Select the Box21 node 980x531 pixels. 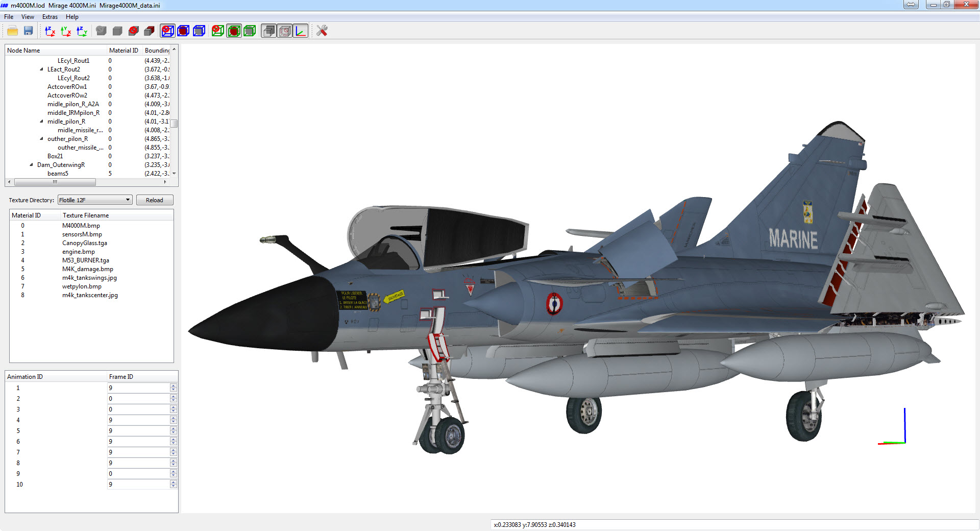(55, 156)
